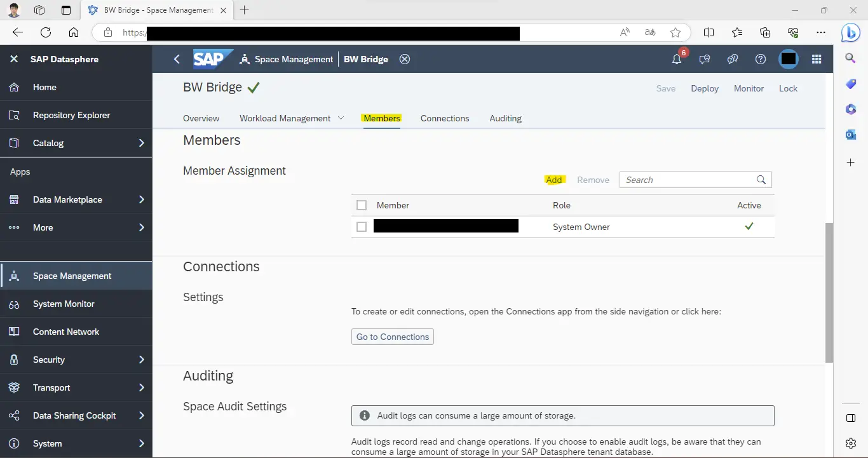Open the feedback chat icon
868x458 pixels.
coord(705,59)
